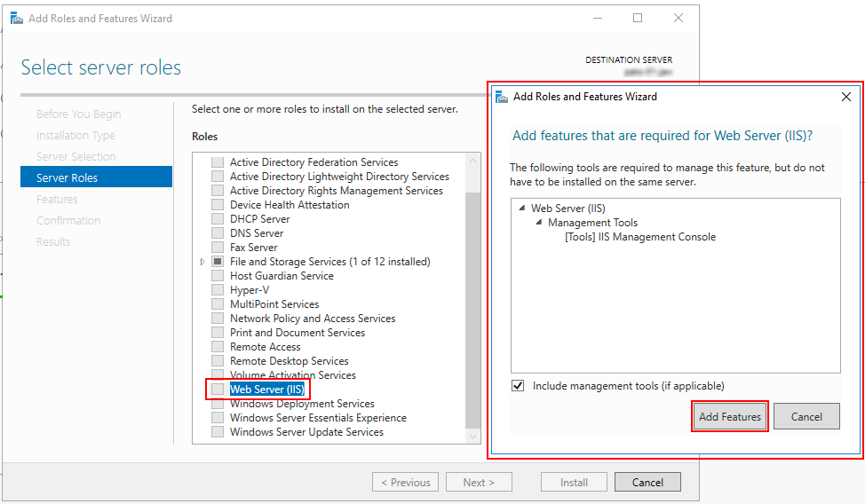Maximize the main wizard window
This screenshot has height=504, width=865.
point(638,18)
